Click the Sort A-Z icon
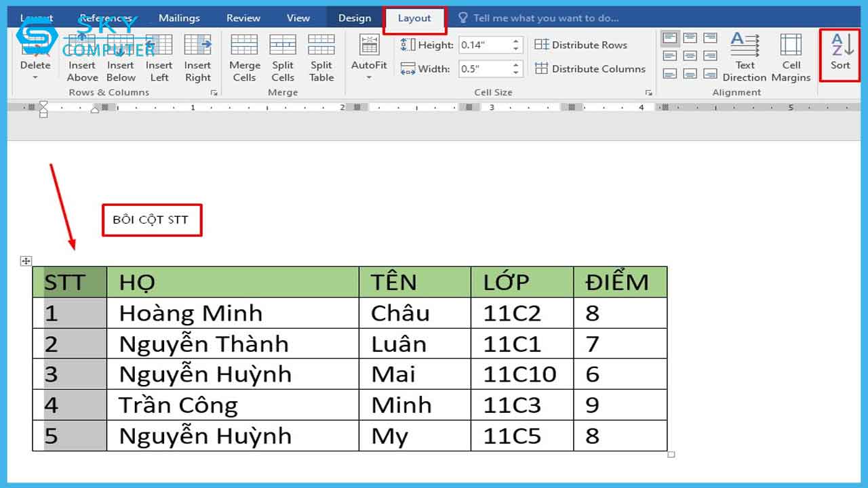 pyautogui.click(x=841, y=46)
